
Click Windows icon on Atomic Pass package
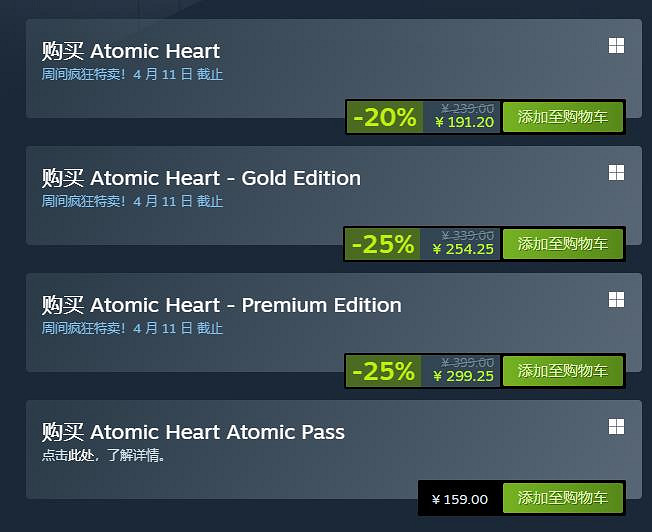click(616, 427)
